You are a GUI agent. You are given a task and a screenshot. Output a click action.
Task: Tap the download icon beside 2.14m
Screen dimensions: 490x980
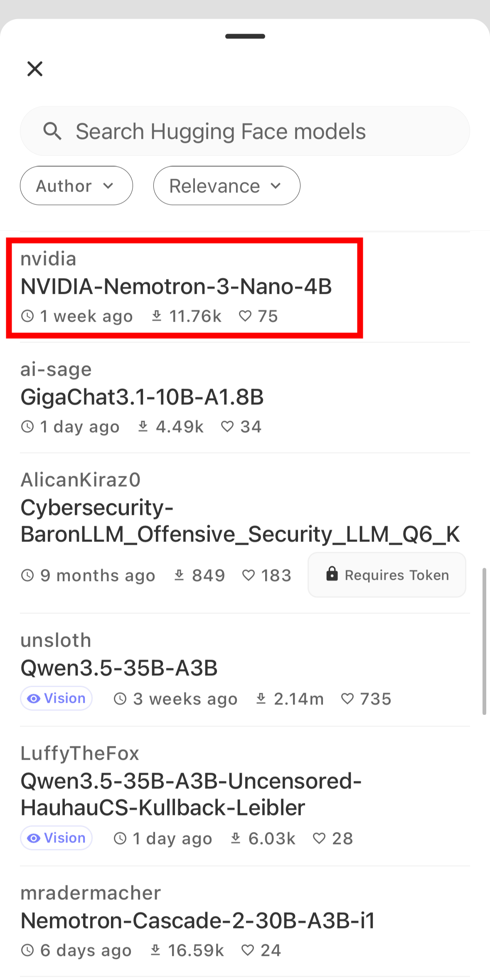(261, 699)
